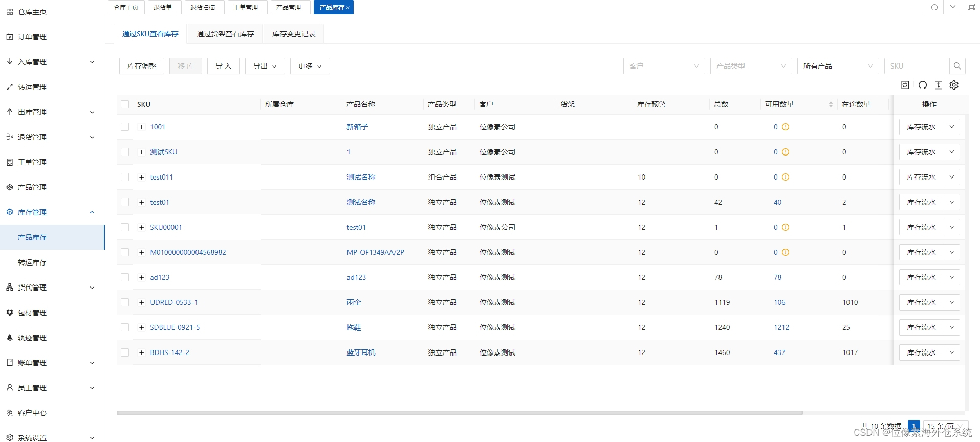Click 库存流水 button for row ad123
Image resolution: width=980 pixels, height=442 pixels.
[921, 277]
